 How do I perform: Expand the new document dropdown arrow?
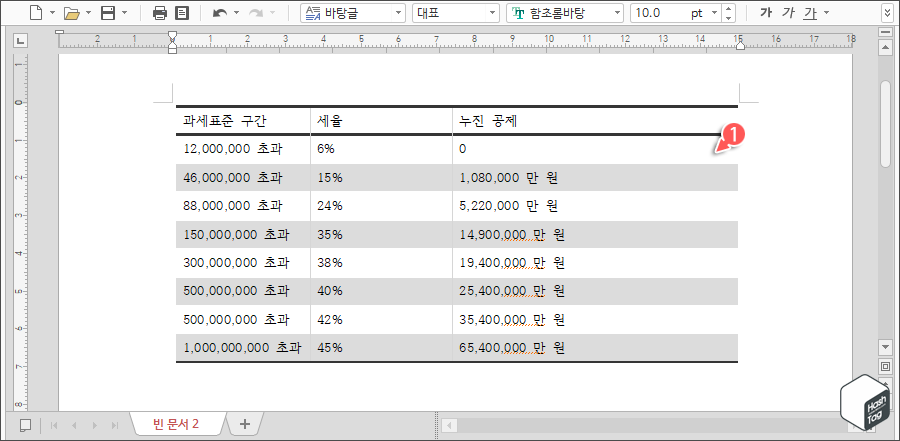coord(53,13)
